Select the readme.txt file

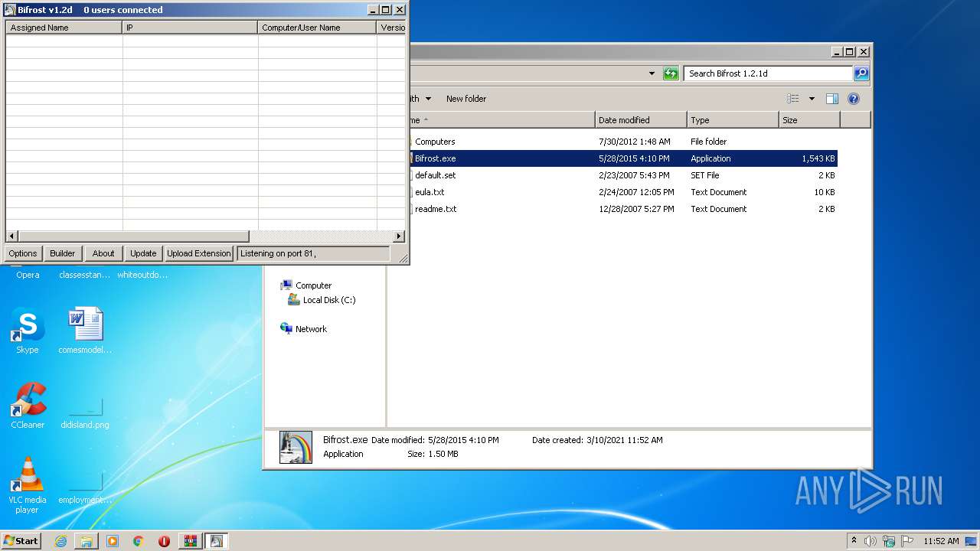pyautogui.click(x=435, y=209)
